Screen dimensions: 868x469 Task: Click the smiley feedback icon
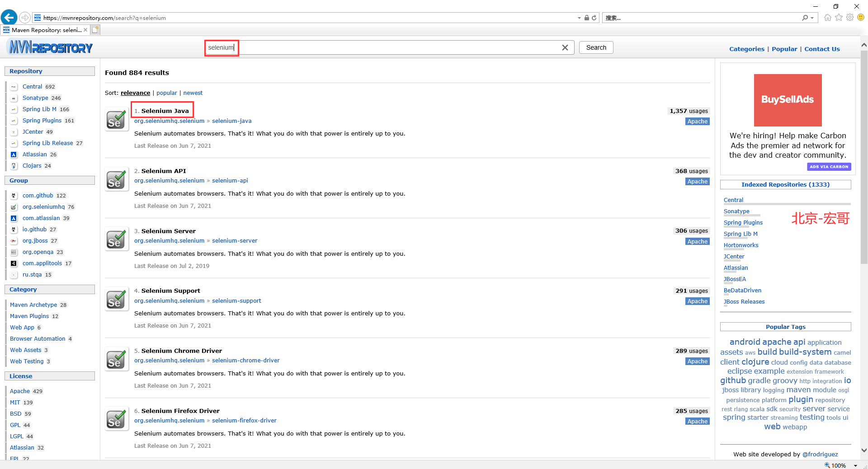pos(861,18)
